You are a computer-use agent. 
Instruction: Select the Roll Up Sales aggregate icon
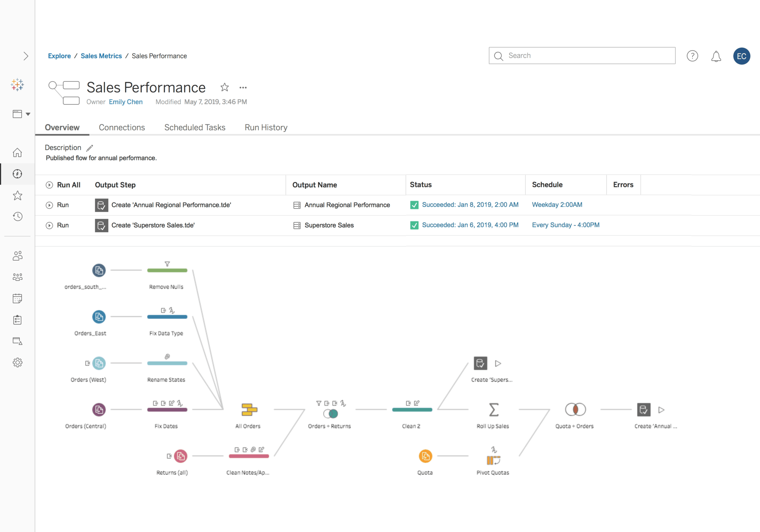tap(493, 410)
